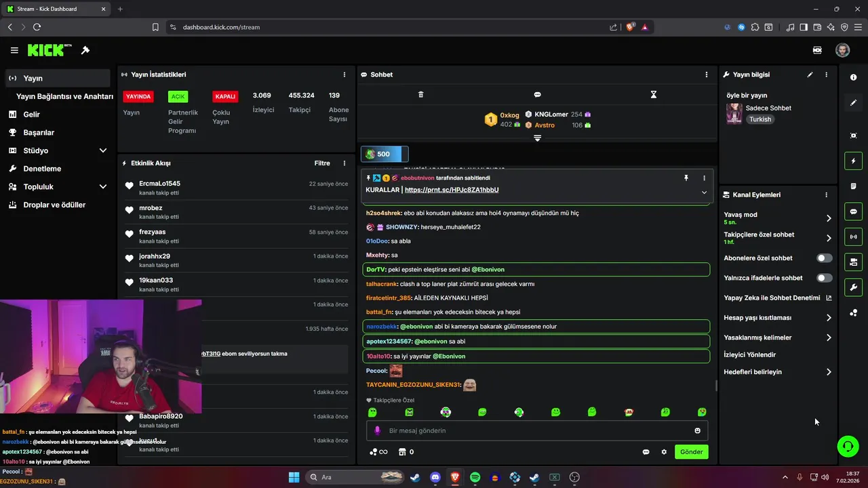The height and width of the screenshot is (488, 868).
Task: Click the pencil icon in right sidebar
Action: [853, 103]
